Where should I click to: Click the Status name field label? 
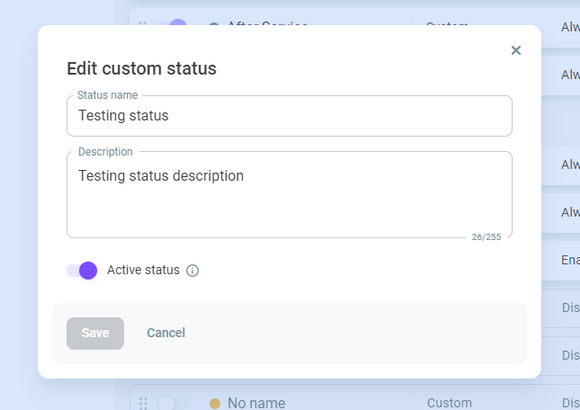click(107, 95)
